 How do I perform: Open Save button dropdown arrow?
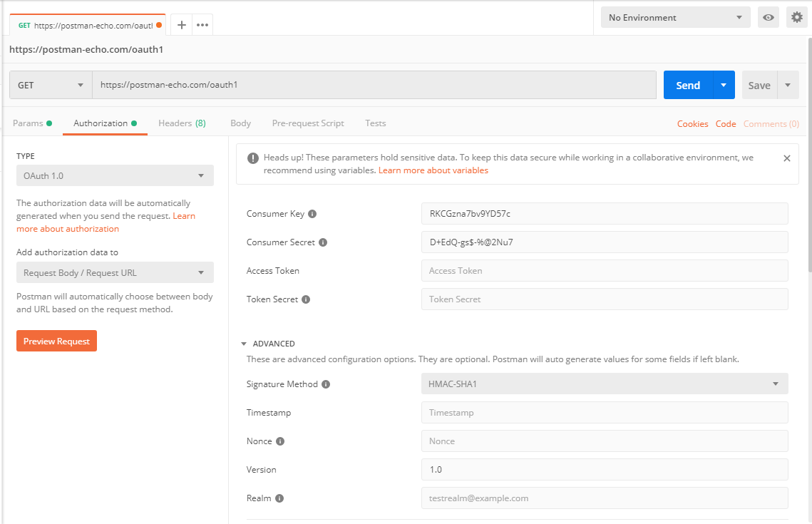pos(788,85)
